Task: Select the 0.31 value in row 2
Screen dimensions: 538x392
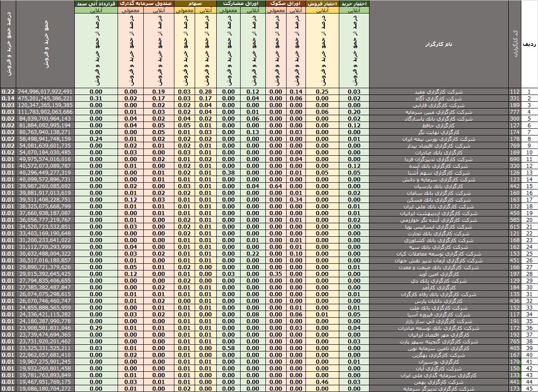Action: click(x=96, y=99)
